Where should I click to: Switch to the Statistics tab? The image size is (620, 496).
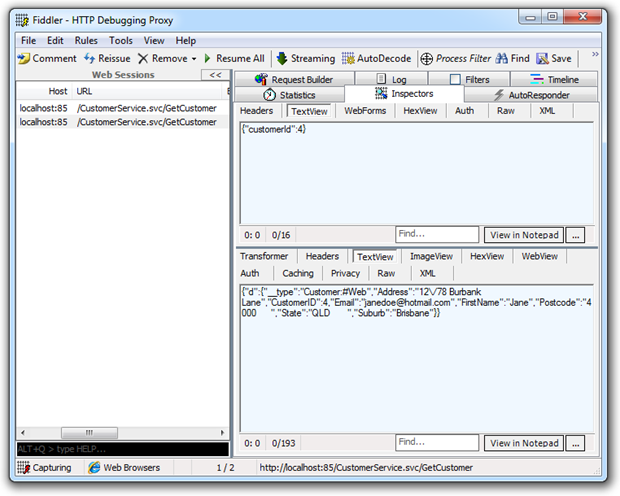289,95
